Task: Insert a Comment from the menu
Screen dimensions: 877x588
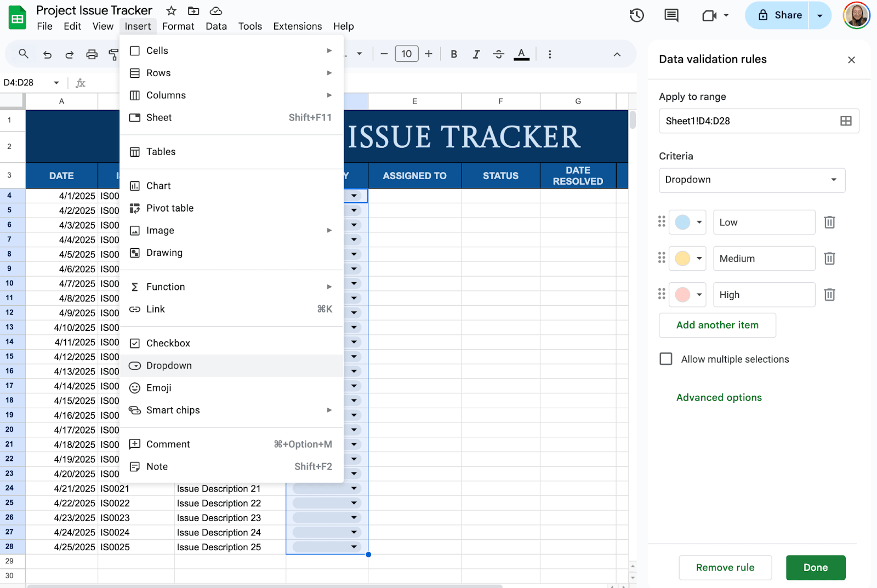Action: click(x=231, y=444)
